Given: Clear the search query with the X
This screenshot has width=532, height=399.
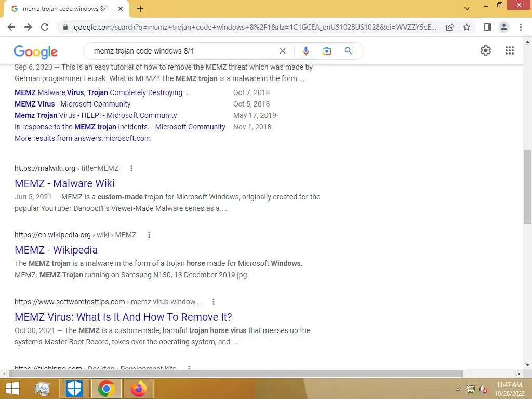Looking at the screenshot, I should (282, 51).
